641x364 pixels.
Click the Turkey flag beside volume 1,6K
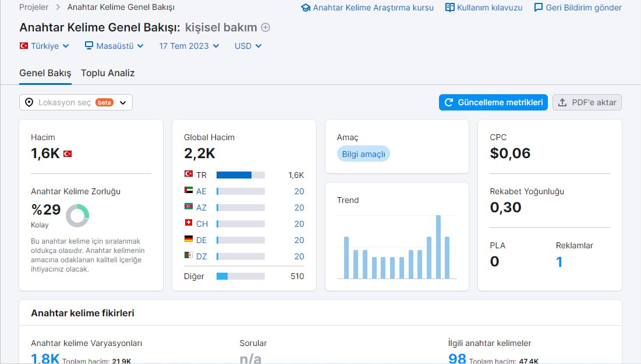coord(68,154)
